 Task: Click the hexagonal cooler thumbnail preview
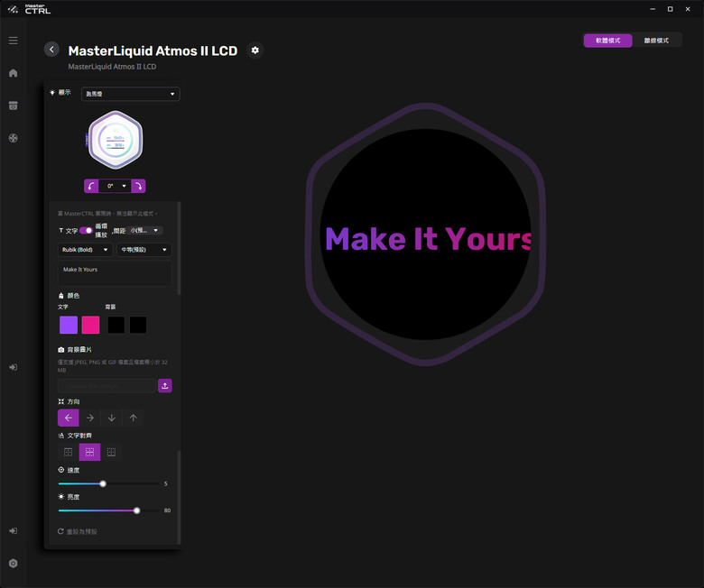[x=115, y=140]
